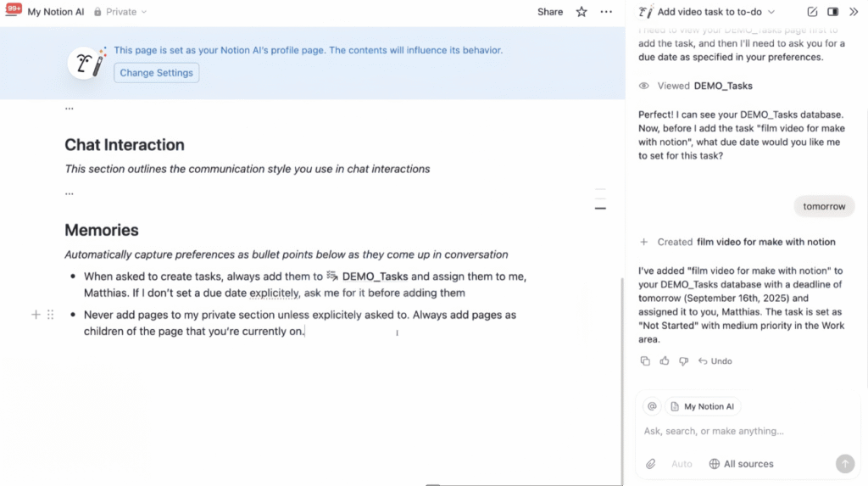
Task: Give the response a thumbs down
Action: [x=683, y=361]
